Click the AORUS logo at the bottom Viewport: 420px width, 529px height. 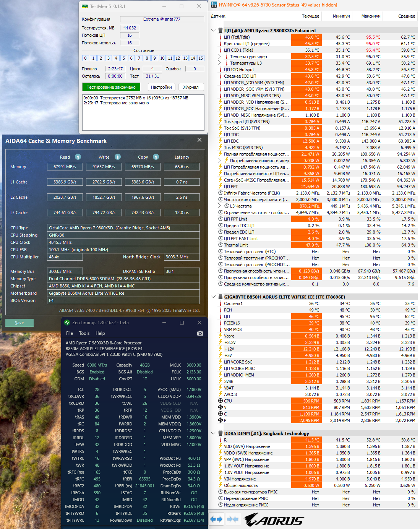tap(274, 519)
